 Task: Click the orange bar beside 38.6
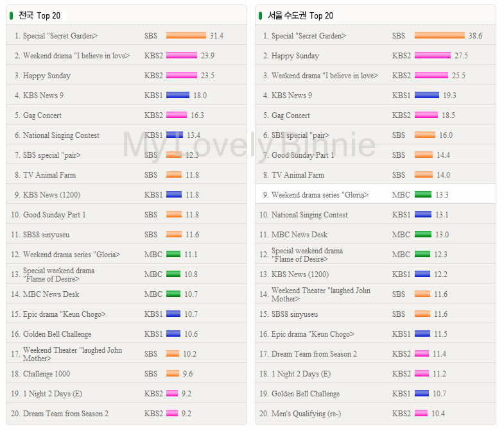pos(439,35)
